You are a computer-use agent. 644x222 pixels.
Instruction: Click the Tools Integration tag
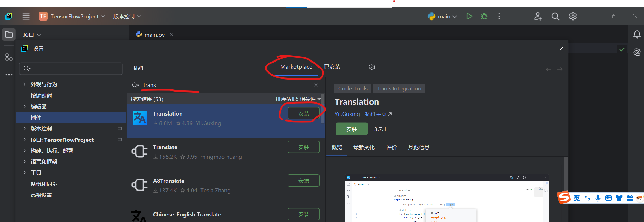[399, 89]
